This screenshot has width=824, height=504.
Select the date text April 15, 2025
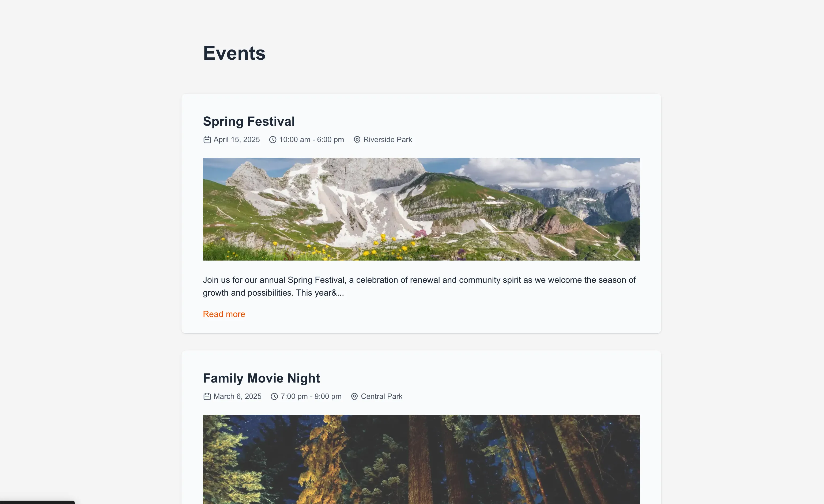click(236, 139)
